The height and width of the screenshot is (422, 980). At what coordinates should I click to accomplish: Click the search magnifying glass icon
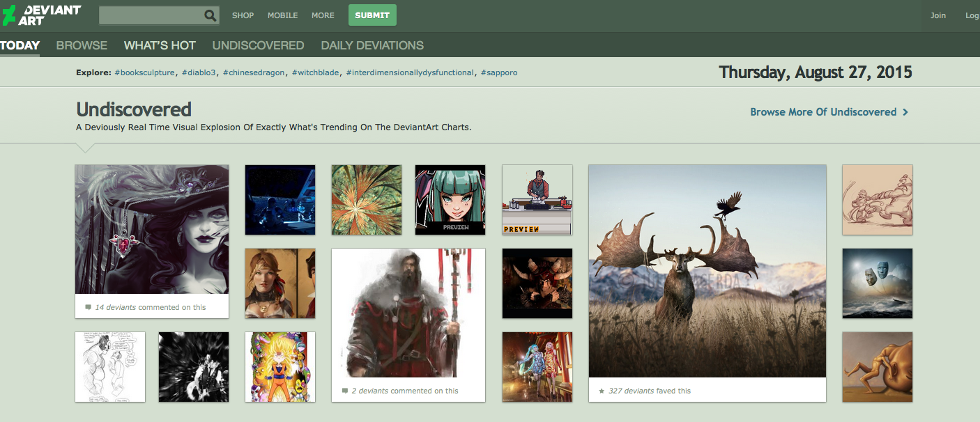[x=210, y=15]
